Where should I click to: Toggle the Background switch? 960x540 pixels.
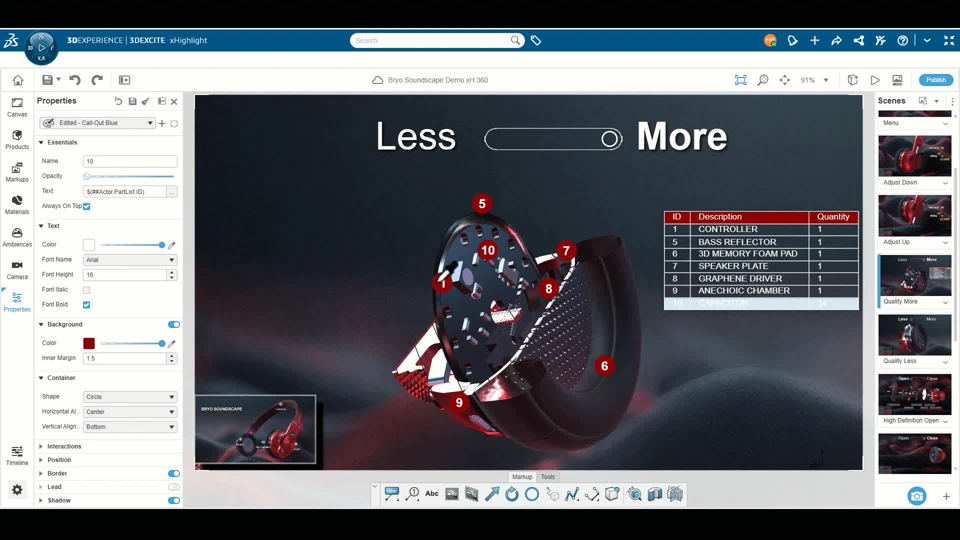point(174,324)
